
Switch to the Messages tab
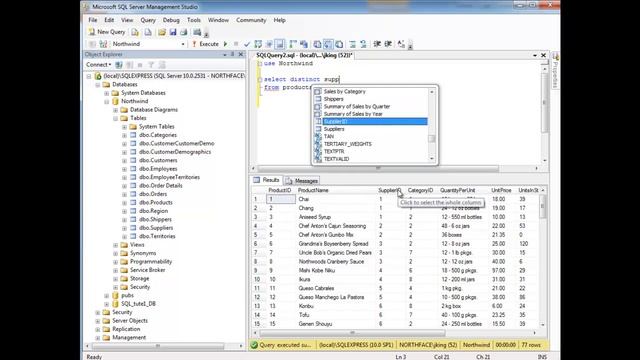[302, 180]
